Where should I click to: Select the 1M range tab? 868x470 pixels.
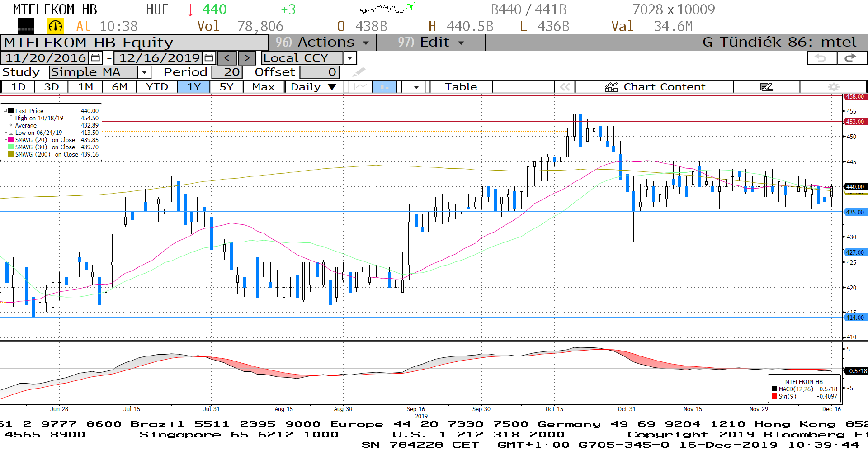click(85, 87)
